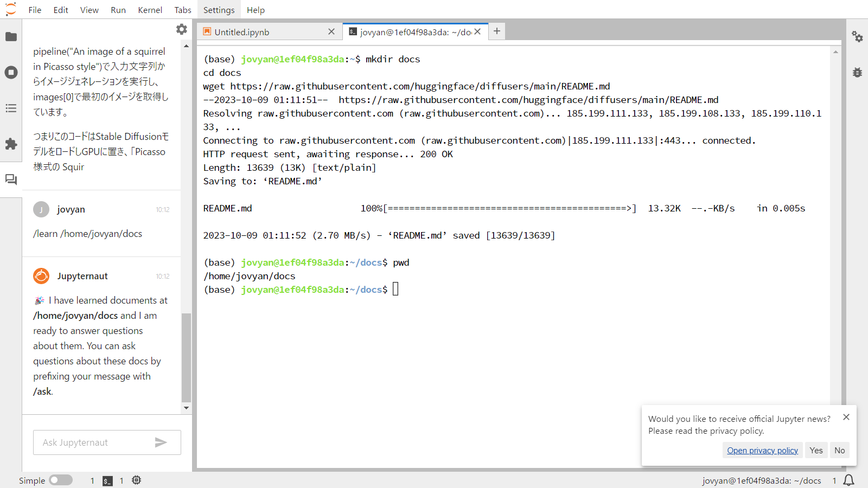
Task: Open the Debugger bug icon
Action: click(x=857, y=73)
